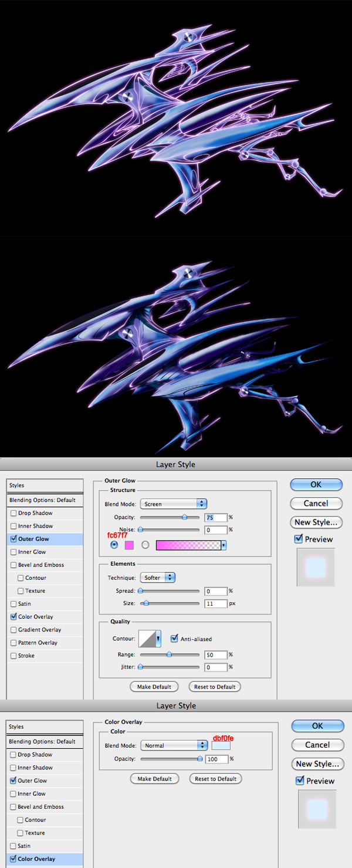352x868 pixels.
Task: Click the Jitter slider handle
Action: point(140,667)
